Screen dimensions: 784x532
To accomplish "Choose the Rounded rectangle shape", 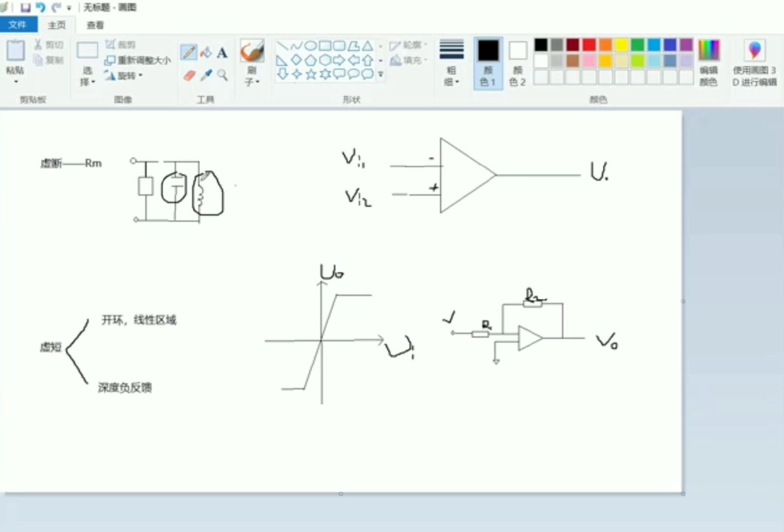I will pos(339,46).
